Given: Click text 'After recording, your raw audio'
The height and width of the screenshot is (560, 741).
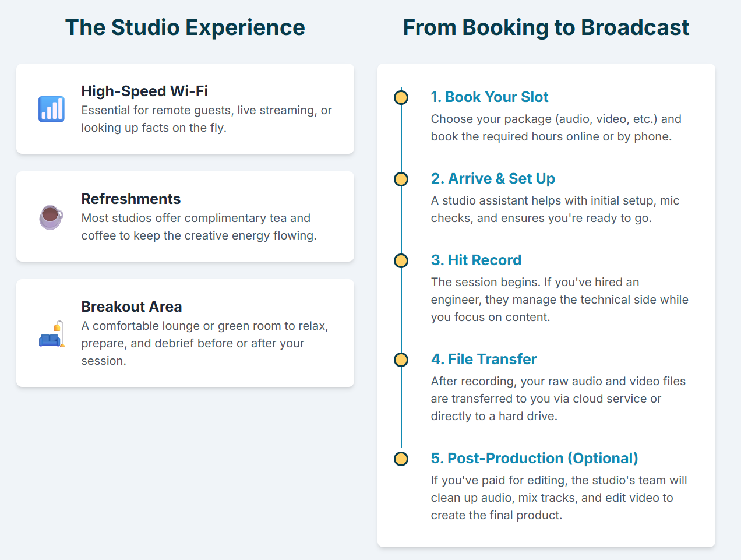Looking at the screenshot, I should pyautogui.click(x=516, y=381).
